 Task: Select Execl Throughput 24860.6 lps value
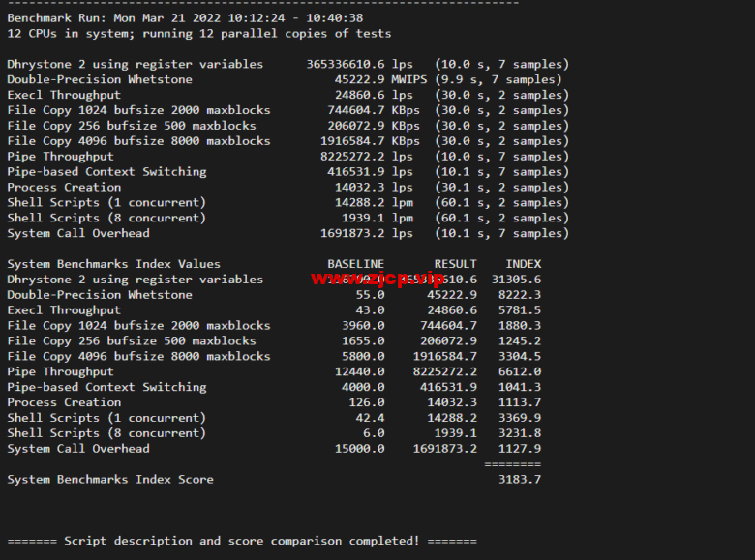374,95
